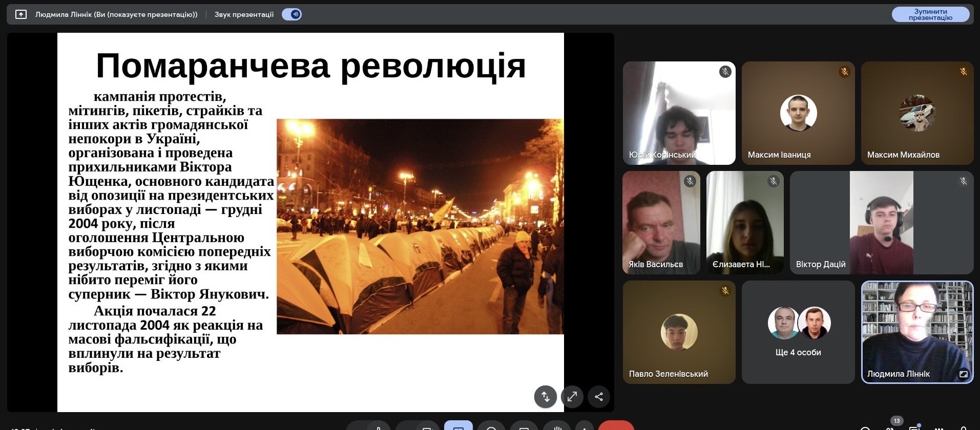Toggle the highlighted present screen button
The height and width of the screenshot is (430, 980).
[458, 427]
